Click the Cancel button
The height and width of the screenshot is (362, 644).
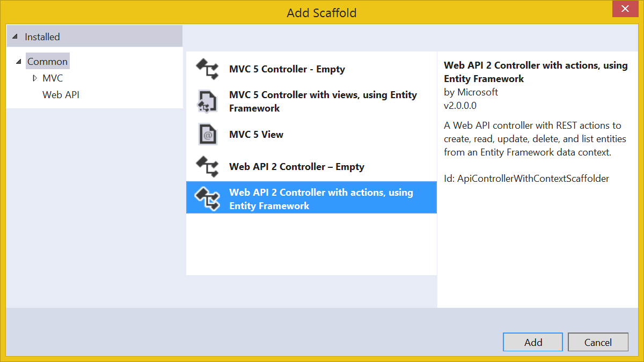coord(597,342)
